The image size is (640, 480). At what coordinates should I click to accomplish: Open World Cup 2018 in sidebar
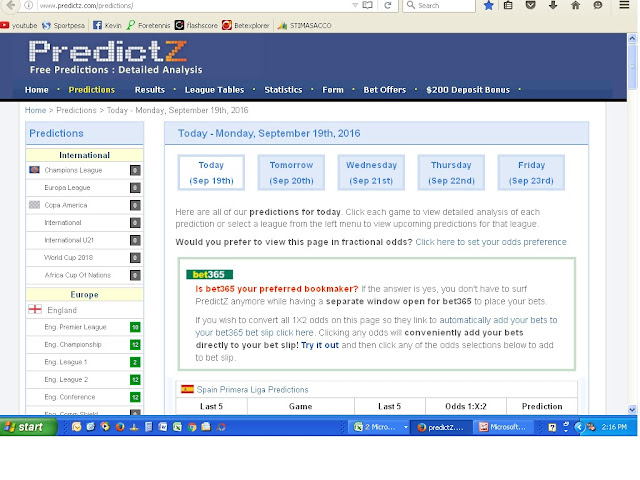coord(68,258)
